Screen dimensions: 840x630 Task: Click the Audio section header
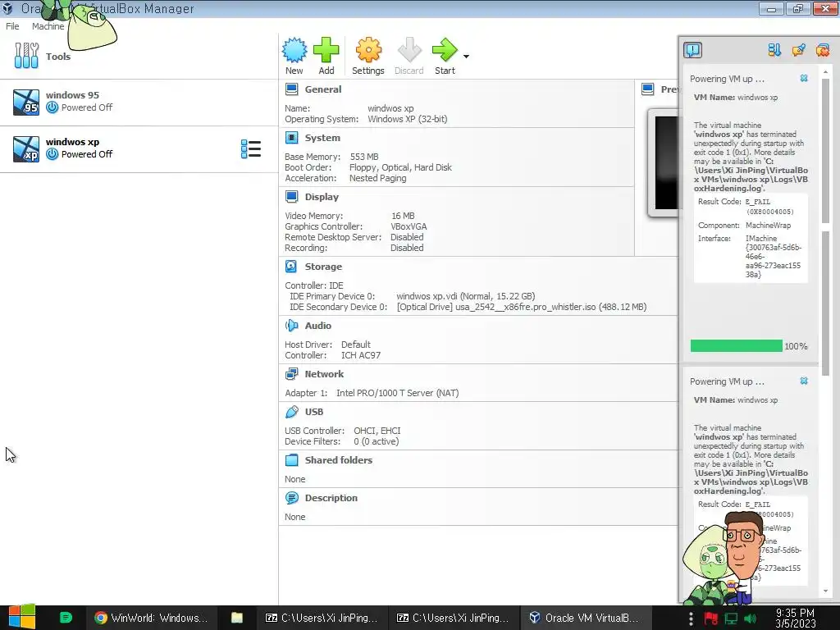click(317, 325)
